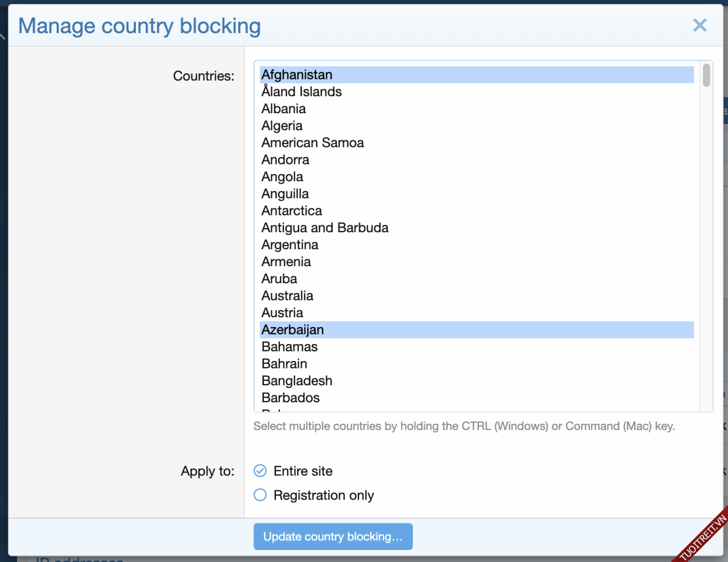
Task: Pick Albania in the countries list
Action: pos(283,109)
